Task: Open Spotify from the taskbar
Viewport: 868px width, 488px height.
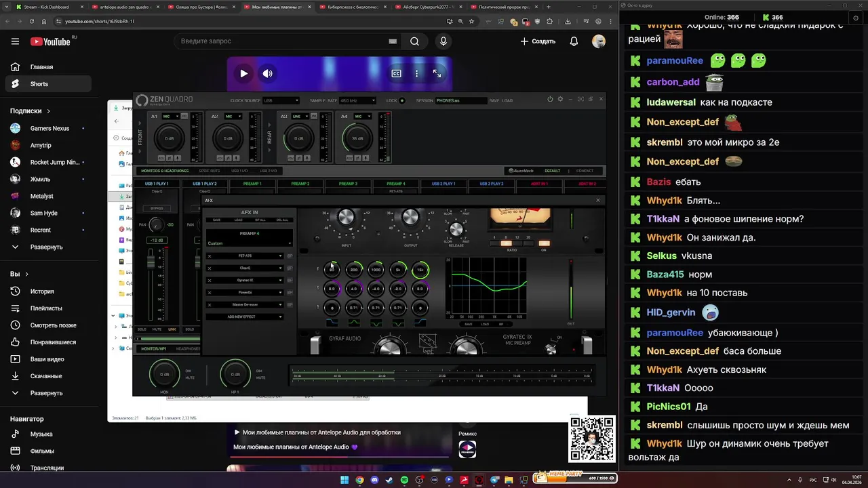Action: pyautogui.click(x=404, y=480)
